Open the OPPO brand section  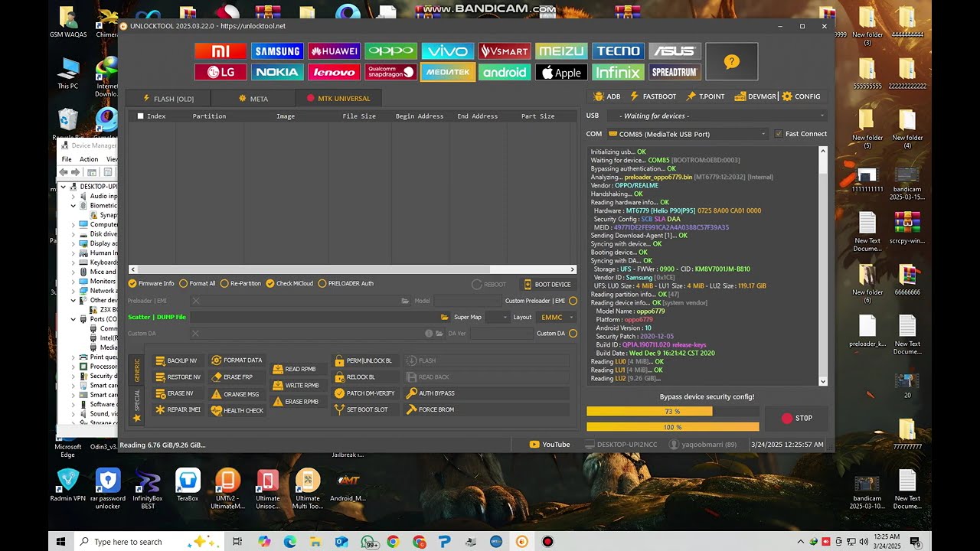point(390,51)
